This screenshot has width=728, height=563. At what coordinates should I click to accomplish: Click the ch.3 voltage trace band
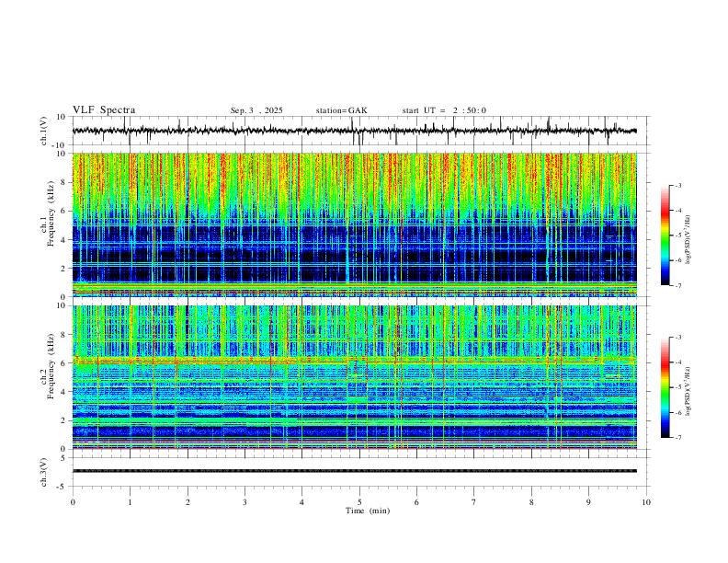354,471
